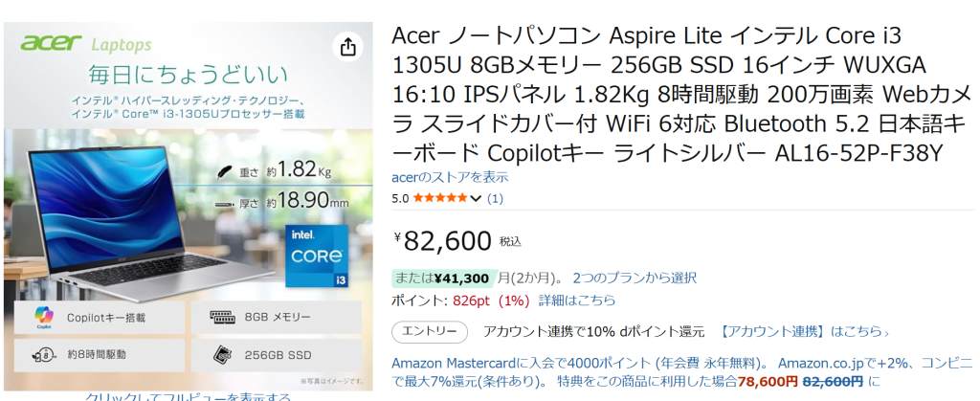
Task: Click the share icon on product image
Action: point(347,47)
